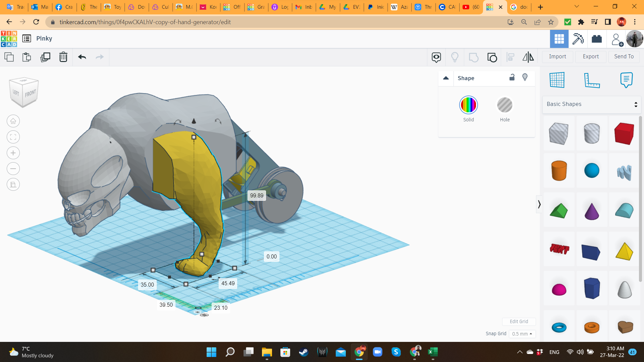Set shape to Hole mode
This screenshot has height=362, width=644.
point(504,105)
